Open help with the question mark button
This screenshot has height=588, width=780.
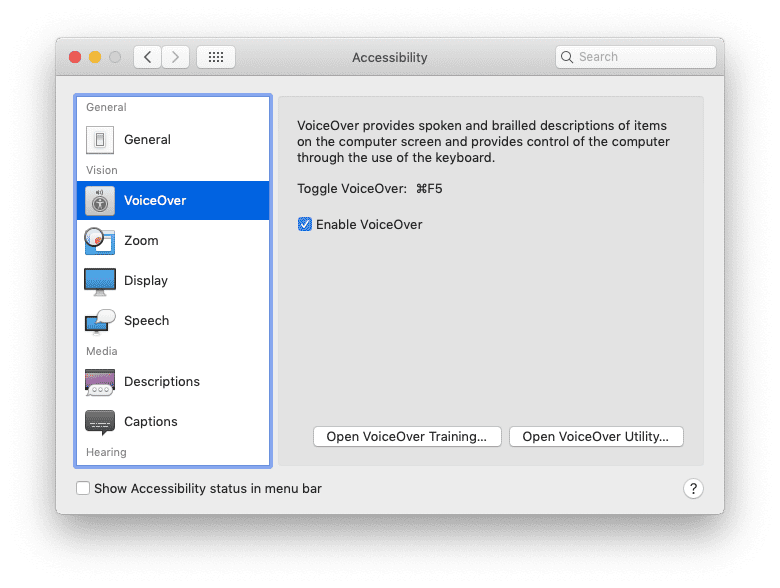point(693,489)
